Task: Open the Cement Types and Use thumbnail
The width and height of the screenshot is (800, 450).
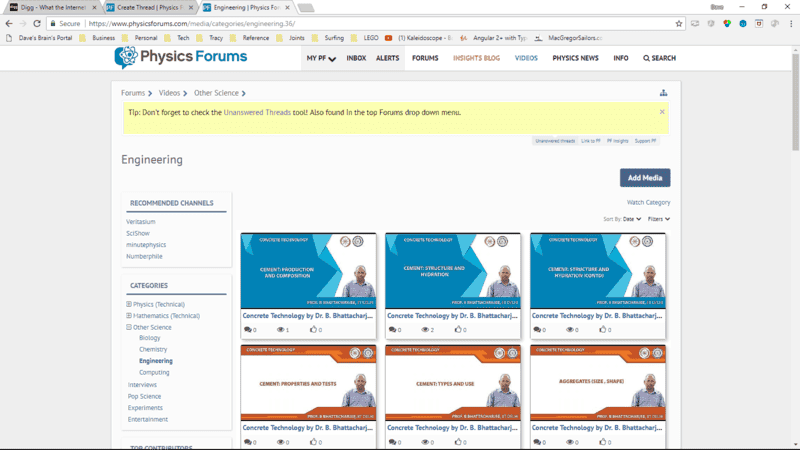Action: 453,383
